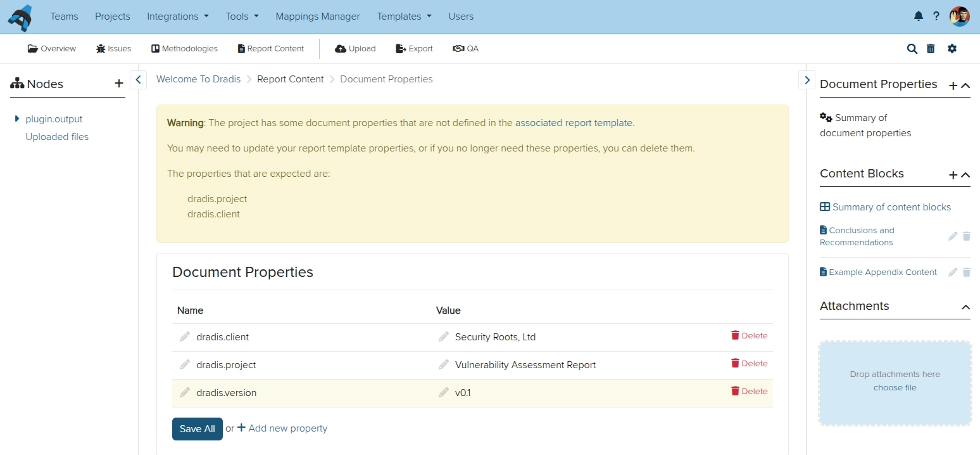
Task: Add a new node with plus icon
Action: click(119, 83)
